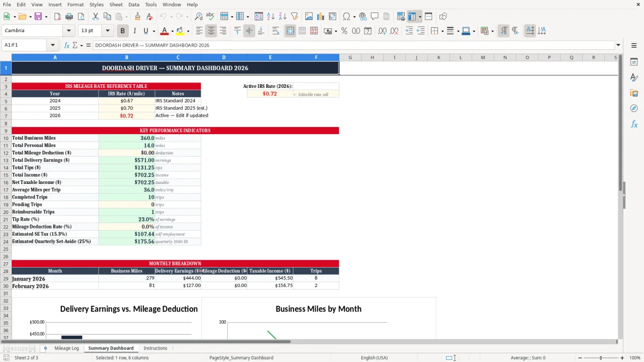Format cells as date
Image resolution: width=644 pixels, height=362 pixels.
click(x=368, y=31)
